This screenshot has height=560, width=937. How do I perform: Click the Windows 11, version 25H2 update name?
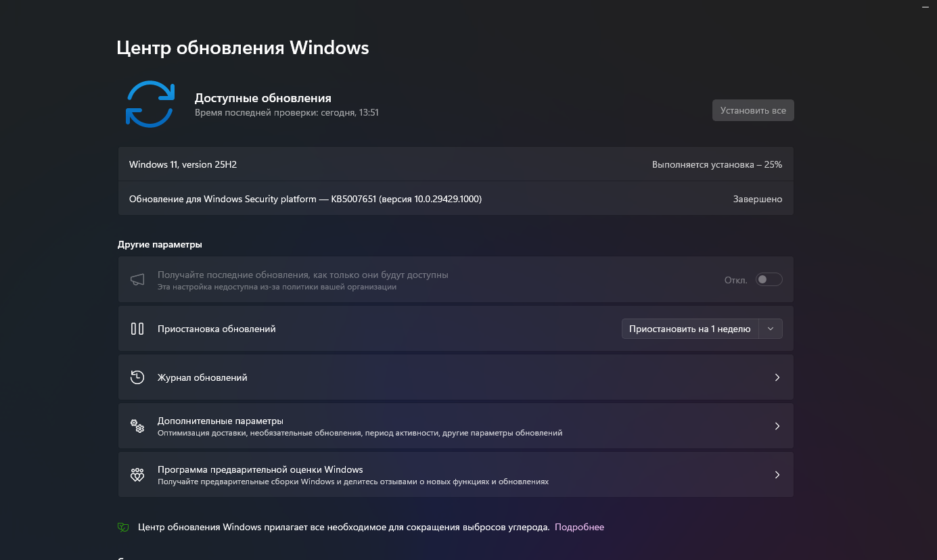183,164
